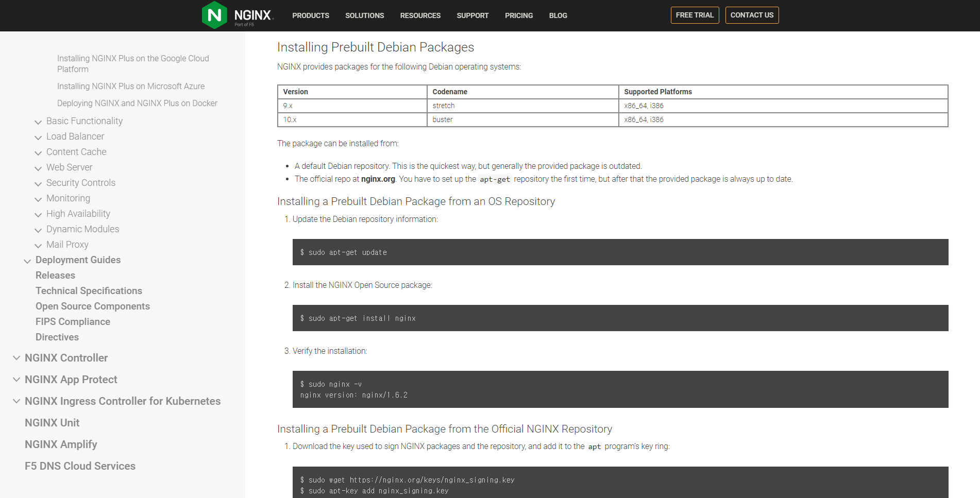Expand the Deployment Guides chevron
980x498 pixels.
[x=27, y=261]
